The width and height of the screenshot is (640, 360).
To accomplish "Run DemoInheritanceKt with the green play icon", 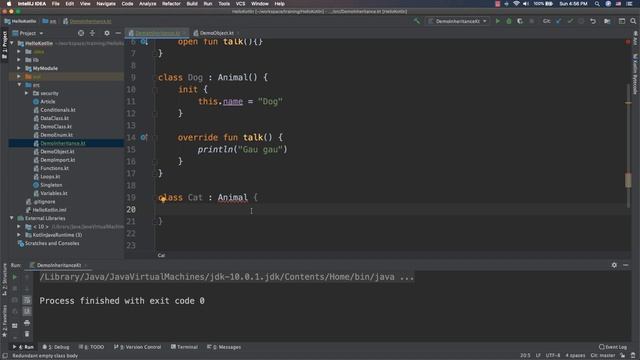I will pyautogui.click(x=498, y=21).
